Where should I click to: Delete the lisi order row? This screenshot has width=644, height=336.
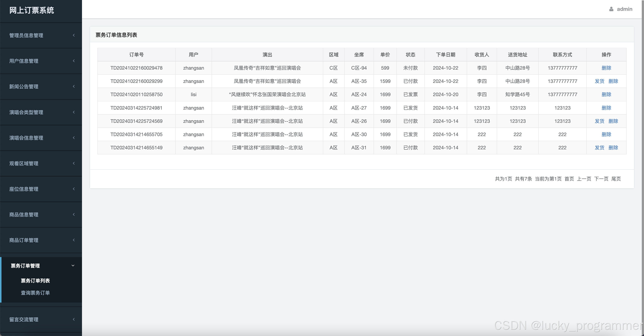pos(606,94)
